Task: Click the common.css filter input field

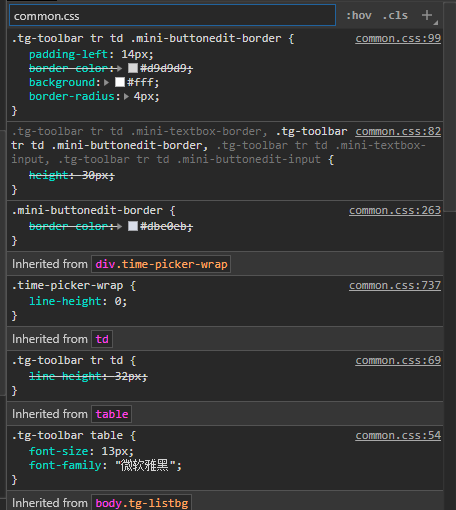Action: coord(172,15)
